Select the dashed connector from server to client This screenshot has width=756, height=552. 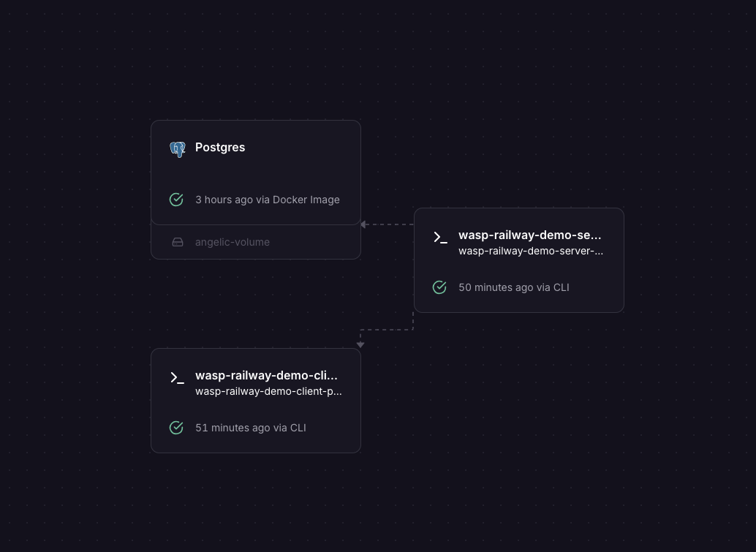click(x=388, y=330)
